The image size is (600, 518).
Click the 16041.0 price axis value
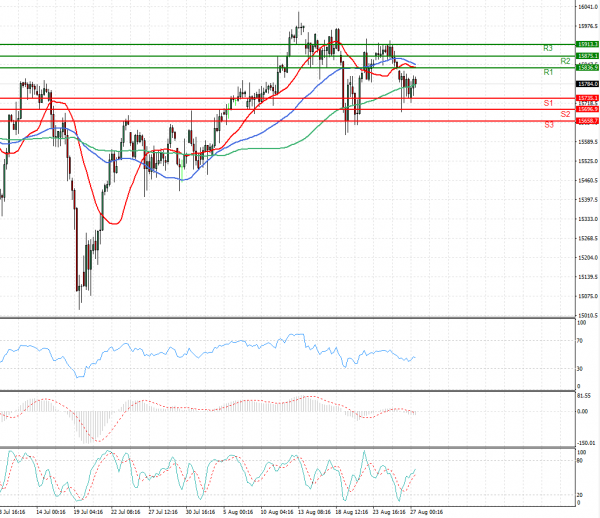[588, 7]
